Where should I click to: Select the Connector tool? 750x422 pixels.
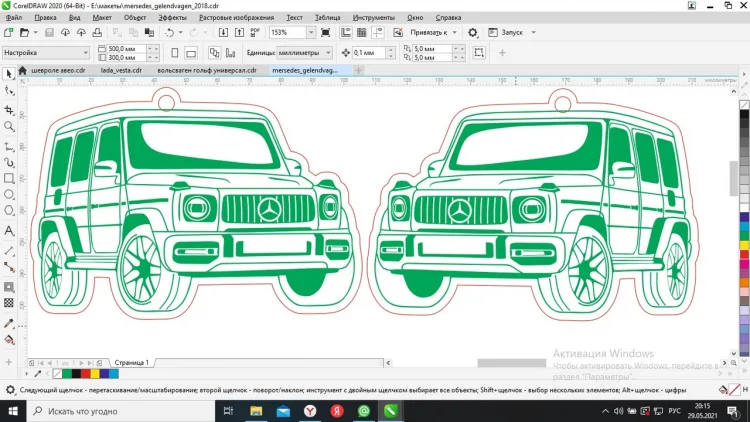(9, 267)
